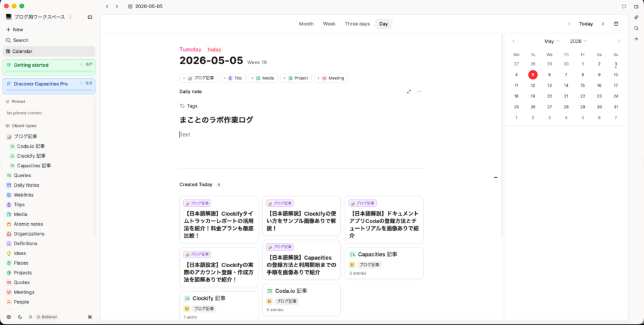Click the Tags label icon in the daily note

(182, 106)
